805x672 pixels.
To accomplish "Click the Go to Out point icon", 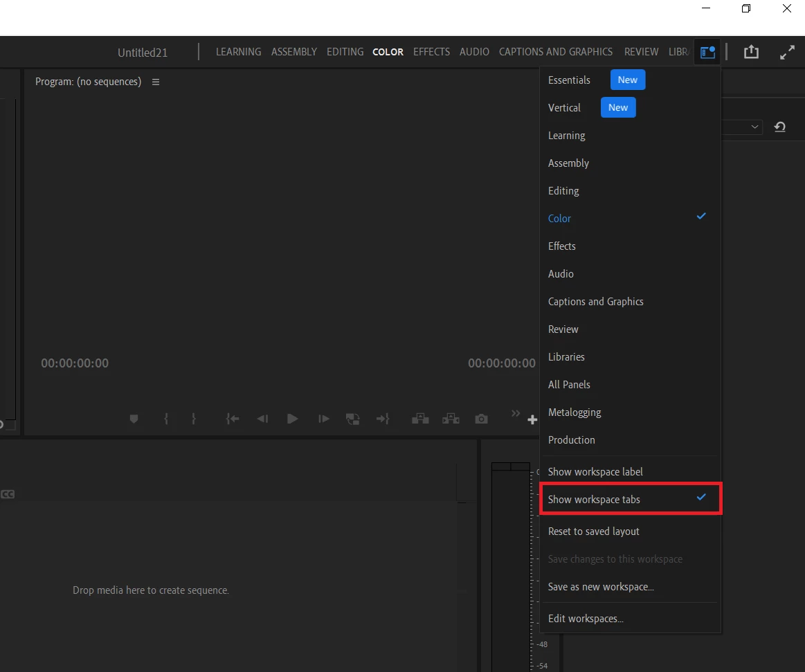I will tap(383, 419).
